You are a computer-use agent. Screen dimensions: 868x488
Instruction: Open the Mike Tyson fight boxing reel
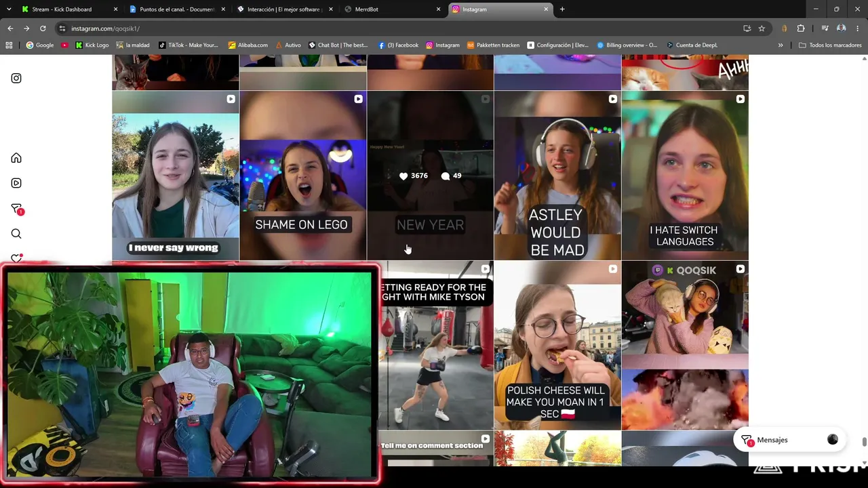click(437, 346)
